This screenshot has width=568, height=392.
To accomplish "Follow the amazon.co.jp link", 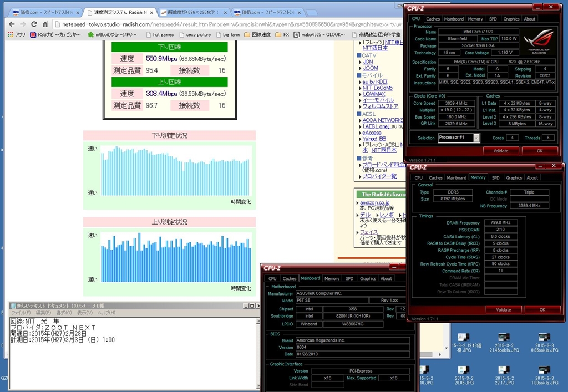I will (x=374, y=202).
